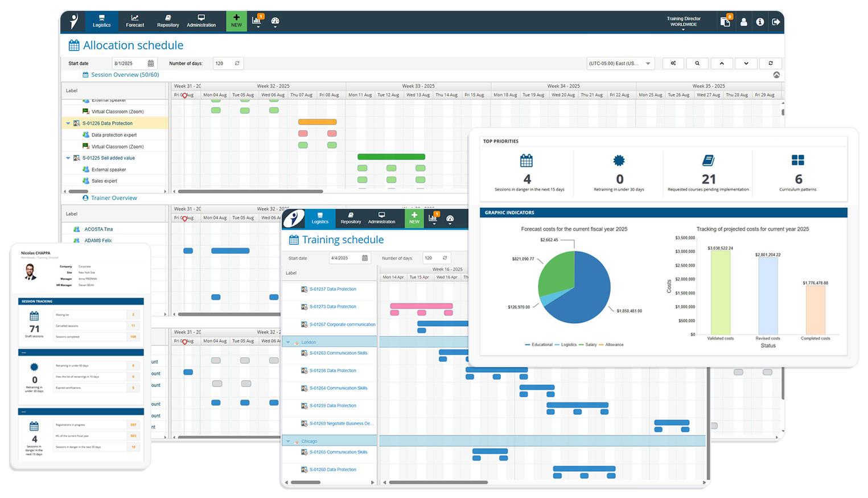Open reports chart icon in Allocation schedule header
This screenshot has width=868, height=498.
pos(257,21)
